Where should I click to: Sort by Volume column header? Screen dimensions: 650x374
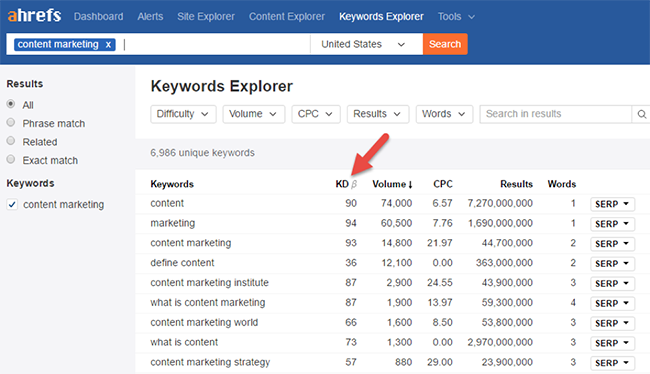392,184
